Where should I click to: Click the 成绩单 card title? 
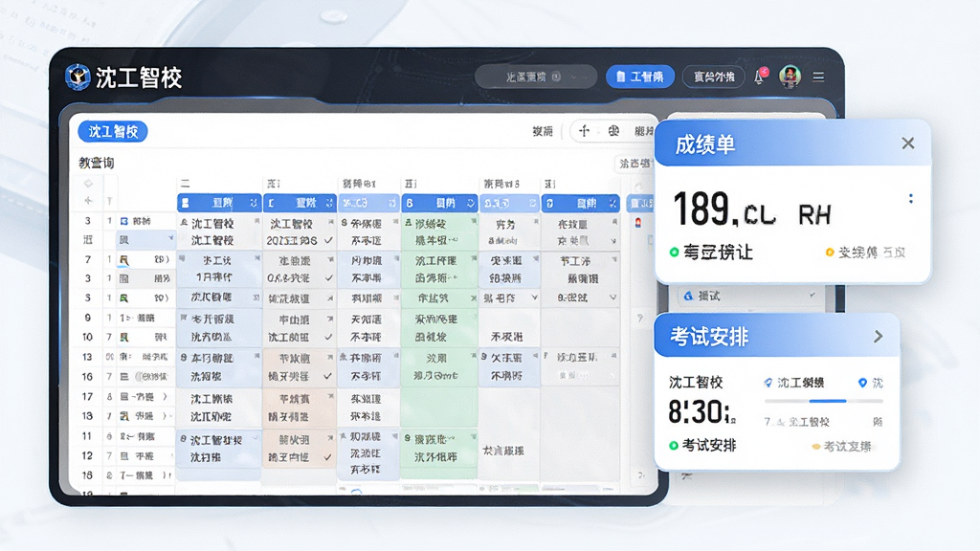(705, 145)
